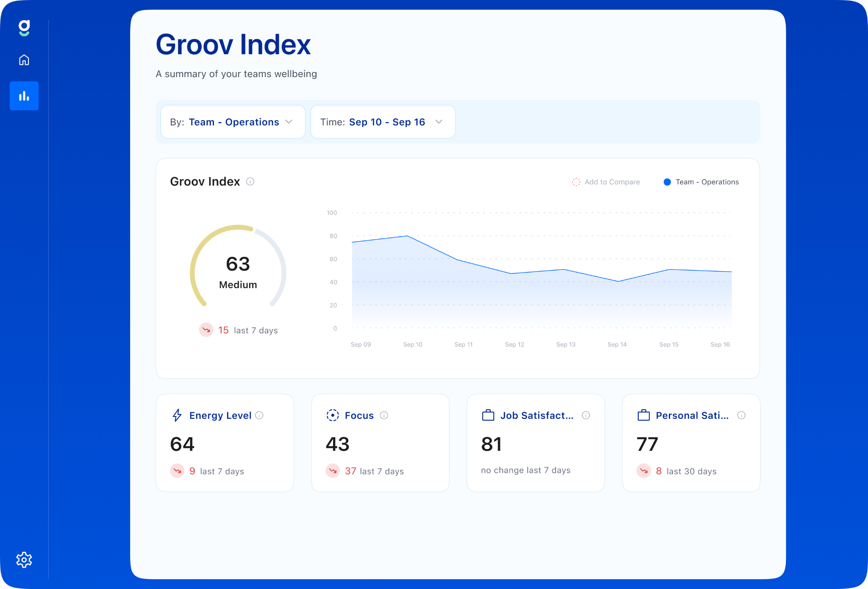Click the target icon beside Focus
This screenshot has height=589, width=868.
point(333,415)
